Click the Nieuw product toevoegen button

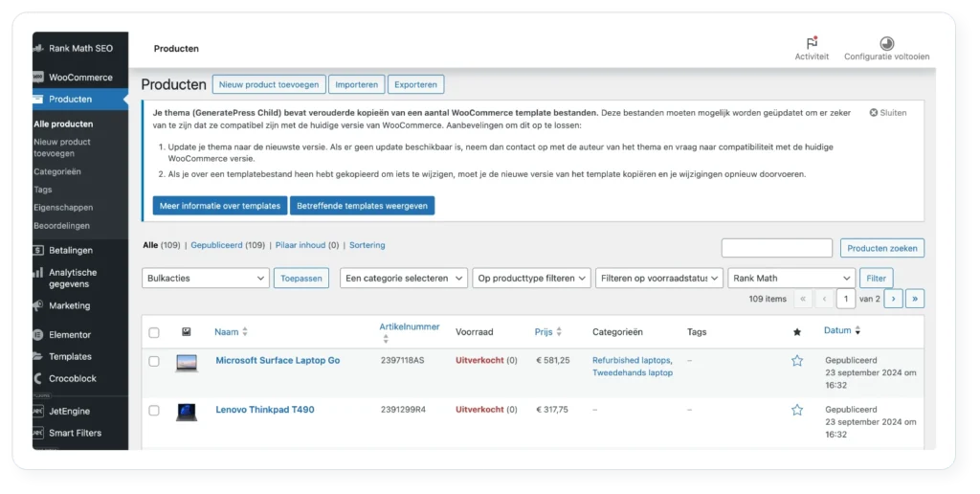coord(269,84)
